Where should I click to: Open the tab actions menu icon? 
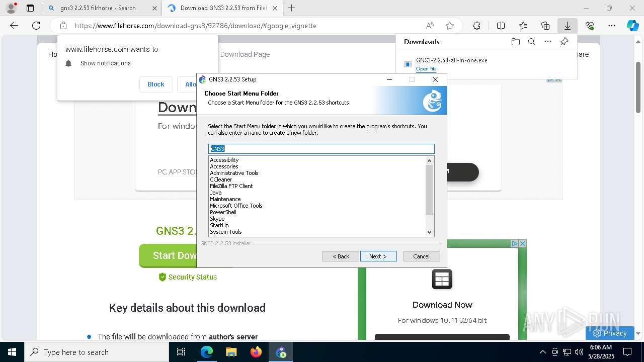point(30,8)
